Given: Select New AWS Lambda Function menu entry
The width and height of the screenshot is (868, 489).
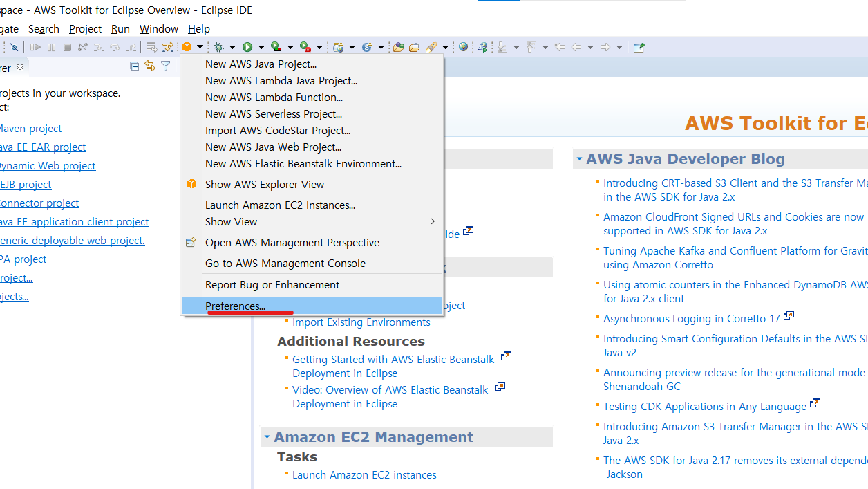Looking at the screenshot, I should (x=312, y=97).
